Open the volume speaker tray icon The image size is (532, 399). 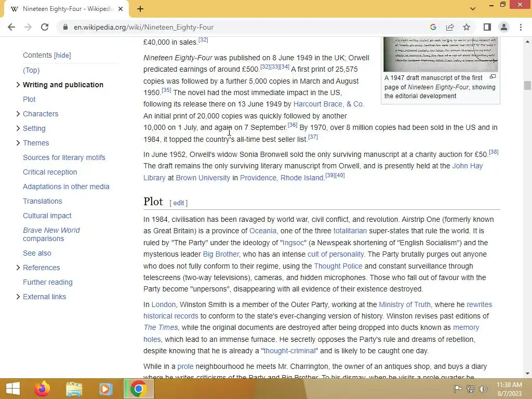click(483, 389)
